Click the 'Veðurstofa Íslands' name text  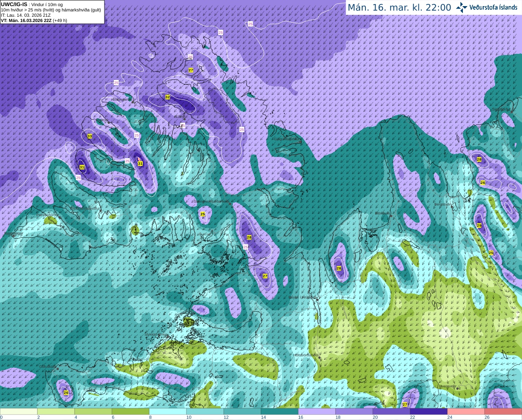493,7
